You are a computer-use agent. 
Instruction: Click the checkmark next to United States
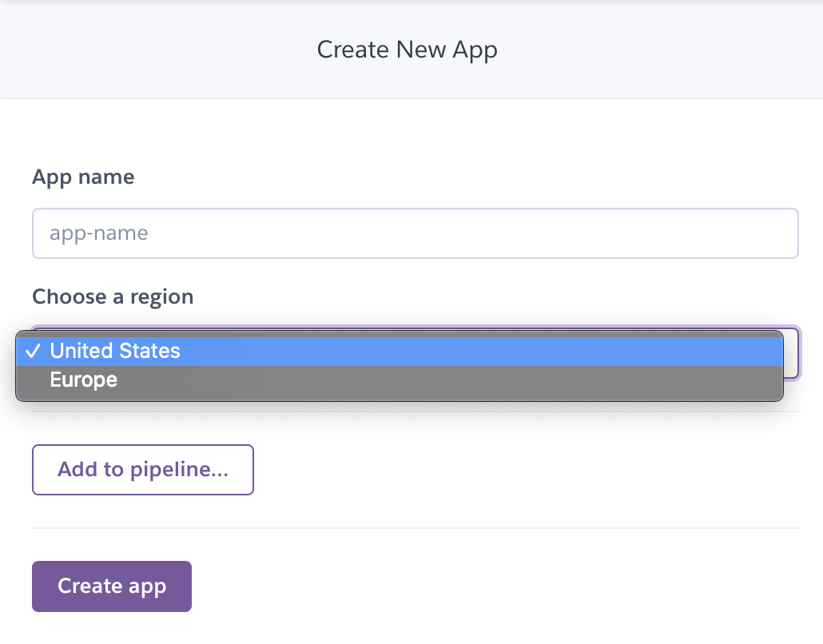click(x=34, y=350)
